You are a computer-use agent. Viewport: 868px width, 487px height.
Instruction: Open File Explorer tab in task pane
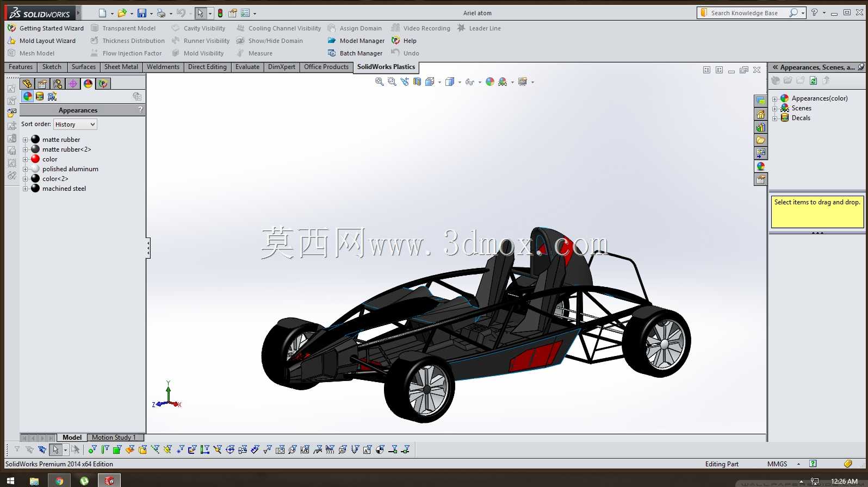761,140
